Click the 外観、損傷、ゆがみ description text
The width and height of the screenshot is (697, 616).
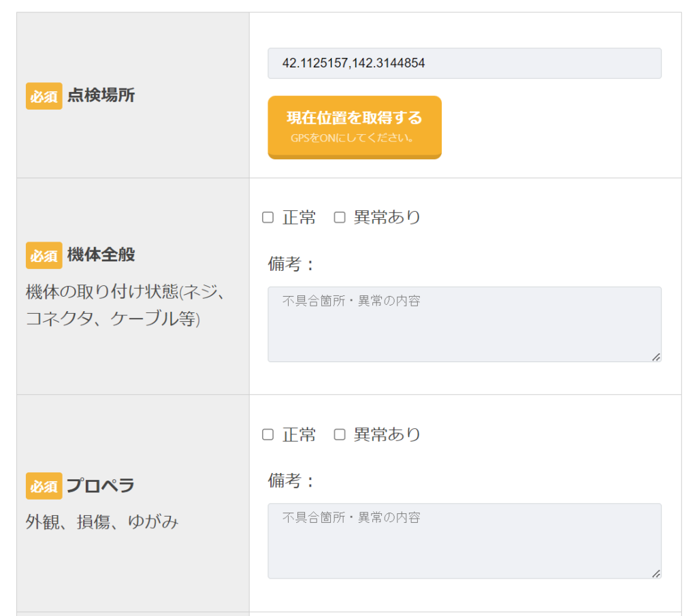[102, 522]
